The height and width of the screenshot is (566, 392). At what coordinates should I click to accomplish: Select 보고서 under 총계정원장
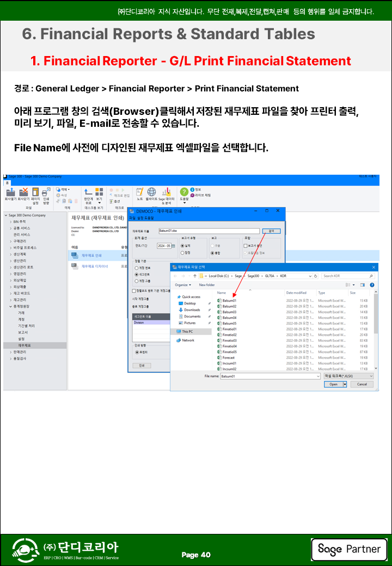(23, 333)
